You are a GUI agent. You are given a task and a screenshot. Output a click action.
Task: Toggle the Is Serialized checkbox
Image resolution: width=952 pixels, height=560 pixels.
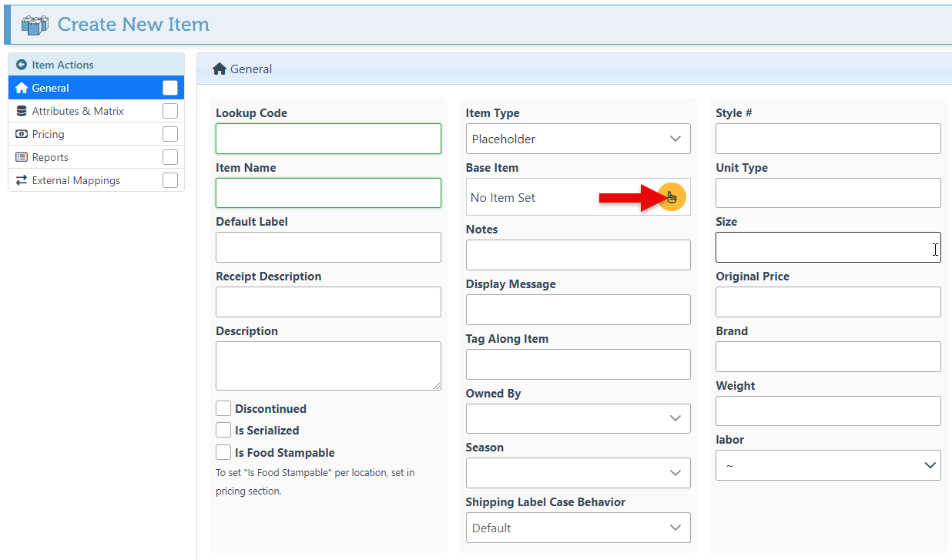(223, 430)
